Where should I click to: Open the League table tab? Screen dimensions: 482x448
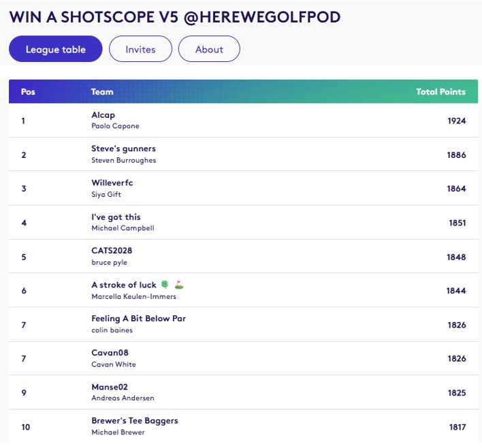[56, 49]
